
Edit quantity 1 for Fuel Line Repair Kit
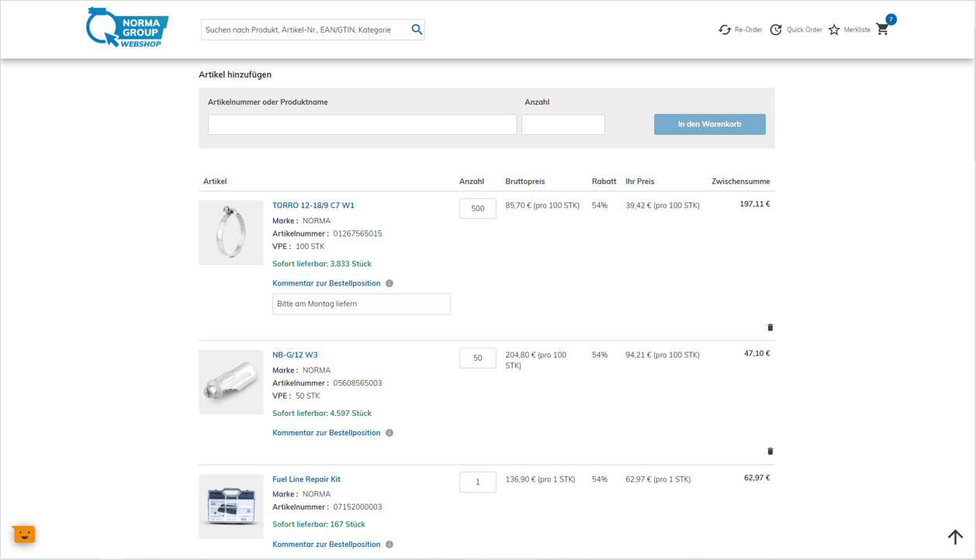[x=478, y=482]
